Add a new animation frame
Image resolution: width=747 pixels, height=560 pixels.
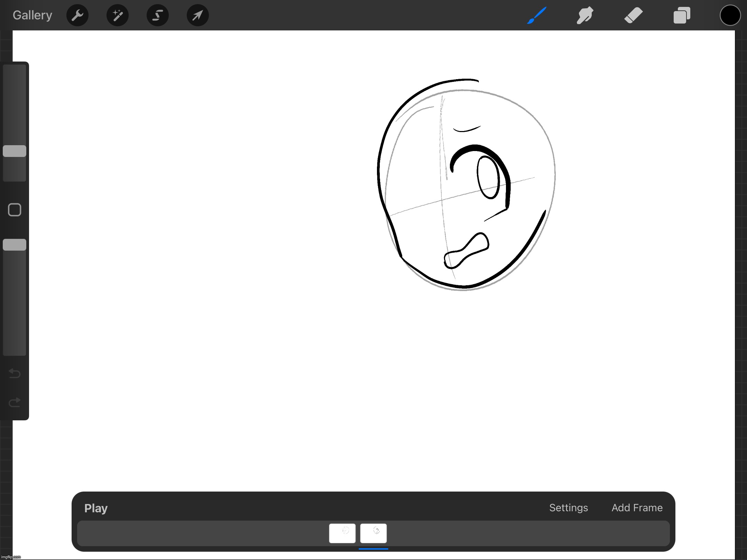[637, 508]
